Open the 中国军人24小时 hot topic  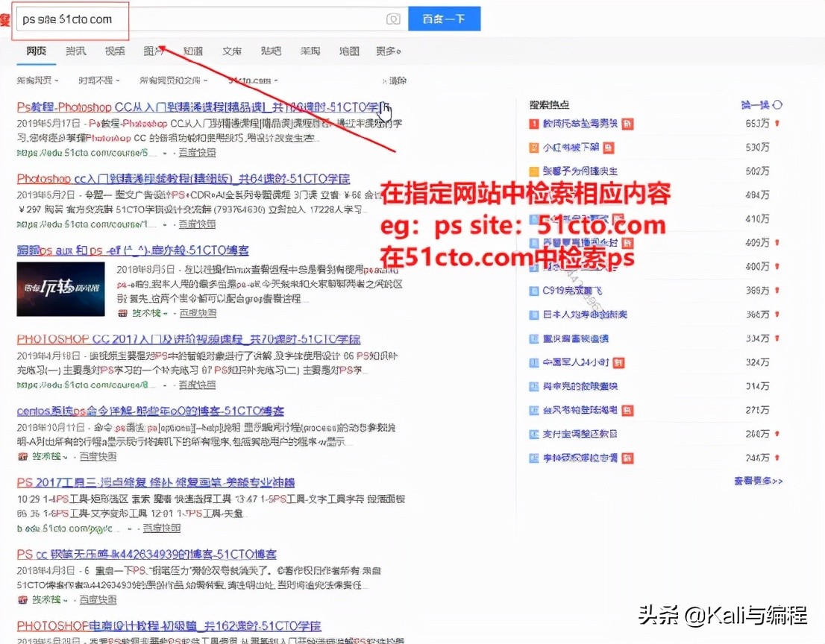[576, 362]
